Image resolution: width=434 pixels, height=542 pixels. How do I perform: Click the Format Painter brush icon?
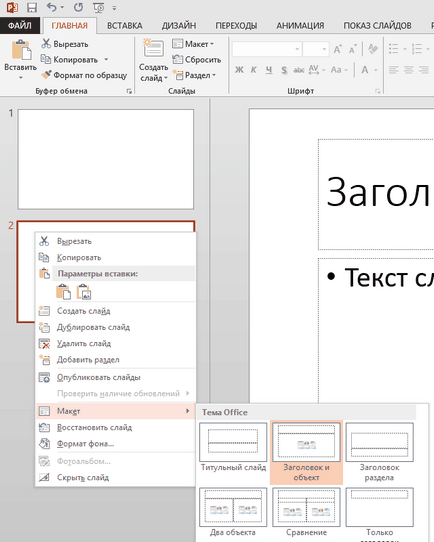[46, 75]
